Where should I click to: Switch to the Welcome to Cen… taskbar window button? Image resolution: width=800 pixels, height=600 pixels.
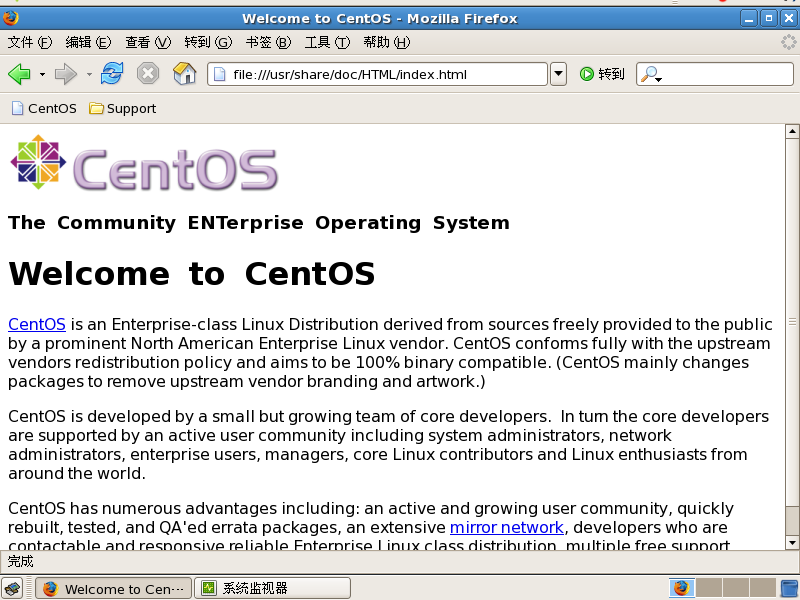click(x=114, y=589)
